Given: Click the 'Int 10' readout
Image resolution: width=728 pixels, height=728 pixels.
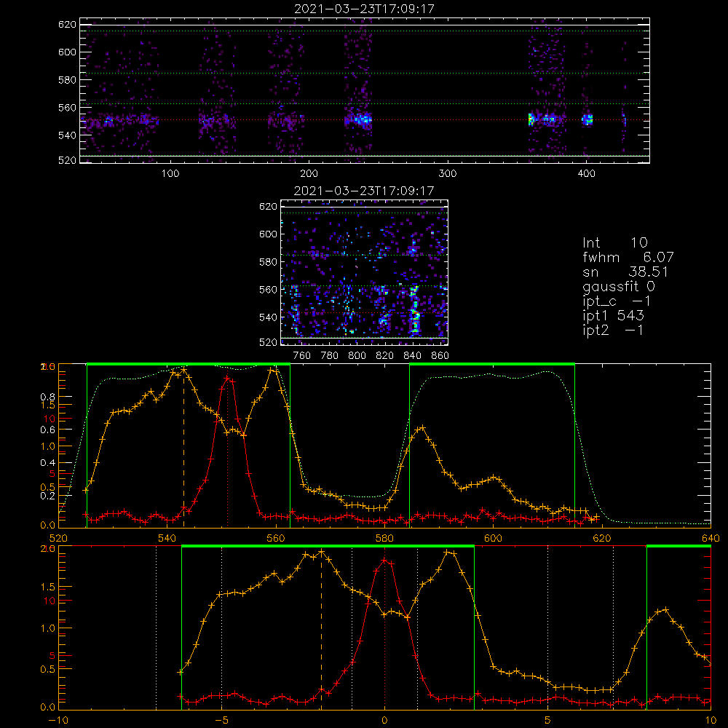Looking at the screenshot, I should click(x=614, y=243).
